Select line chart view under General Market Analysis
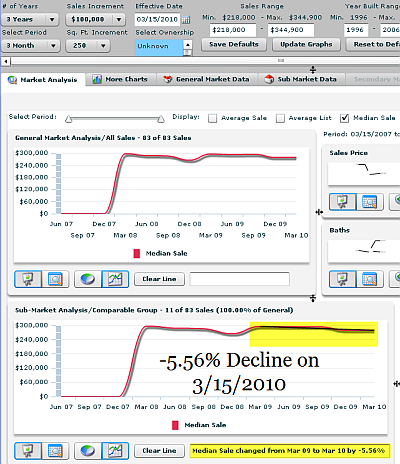Viewport: 400px width, 464px height. 115,279
